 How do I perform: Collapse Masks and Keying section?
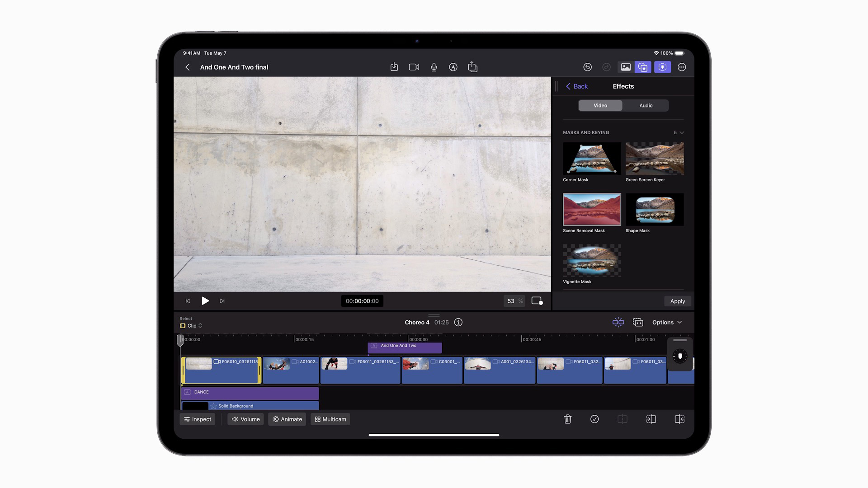click(x=682, y=132)
